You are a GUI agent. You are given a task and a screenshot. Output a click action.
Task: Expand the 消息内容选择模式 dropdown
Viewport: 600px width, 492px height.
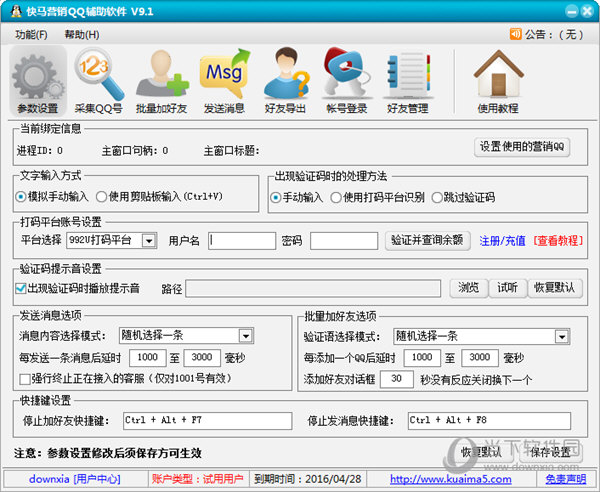click(246, 336)
